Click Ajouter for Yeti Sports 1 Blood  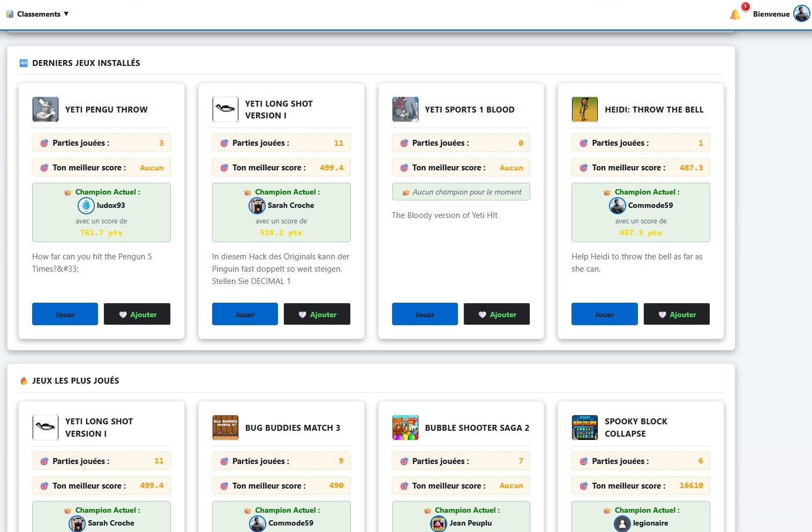point(497,314)
